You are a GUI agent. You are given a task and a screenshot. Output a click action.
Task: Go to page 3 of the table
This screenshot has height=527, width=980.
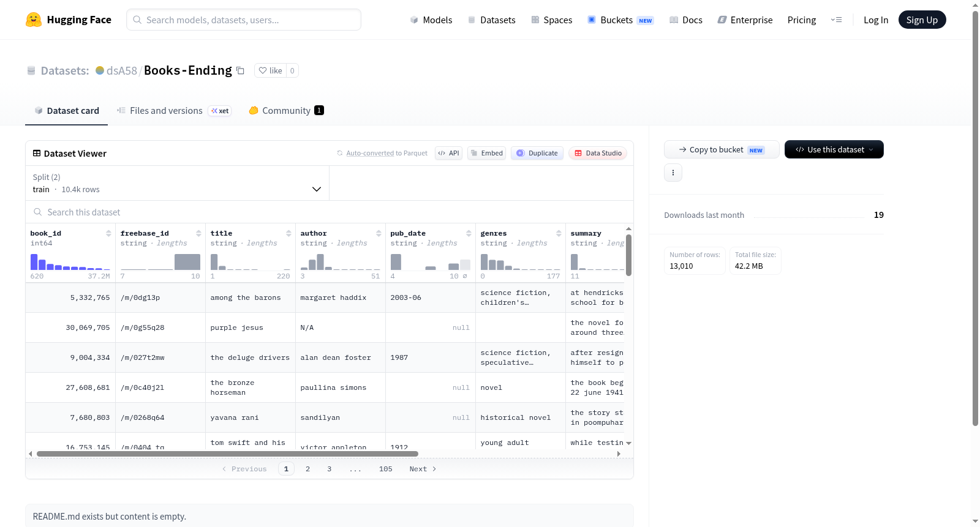pyautogui.click(x=330, y=469)
